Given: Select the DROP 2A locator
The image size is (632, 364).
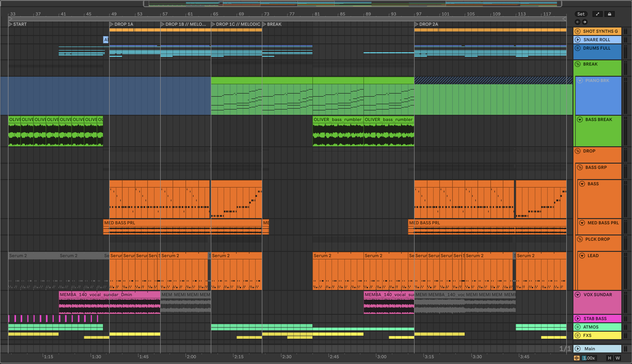Looking at the screenshot, I should tap(426, 24).
